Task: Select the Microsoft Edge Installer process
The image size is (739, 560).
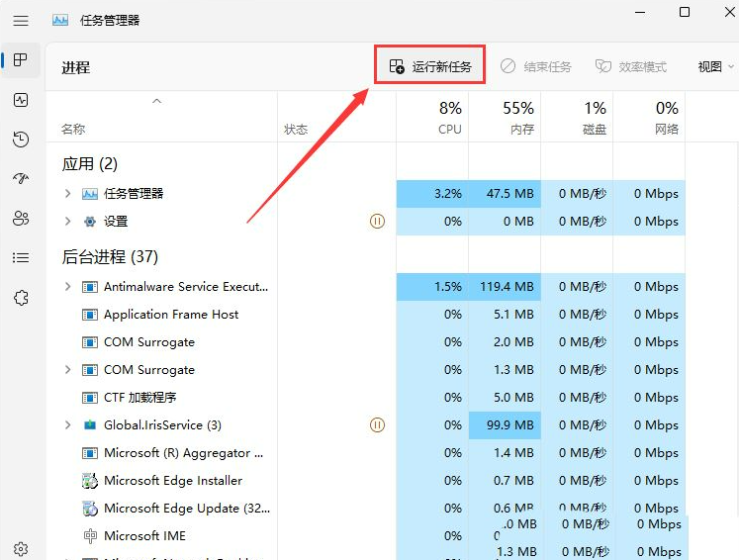Action: pyautogui.click(x=173, y=480)
